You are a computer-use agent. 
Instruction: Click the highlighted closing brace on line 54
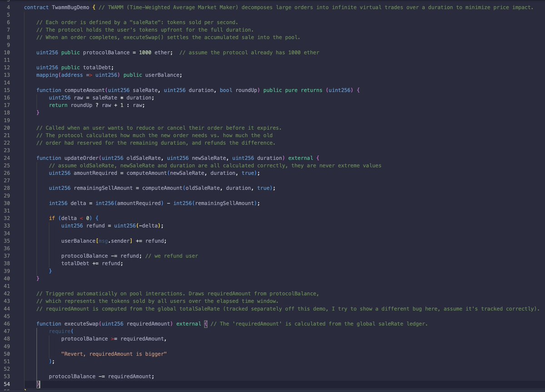(38, 384)
